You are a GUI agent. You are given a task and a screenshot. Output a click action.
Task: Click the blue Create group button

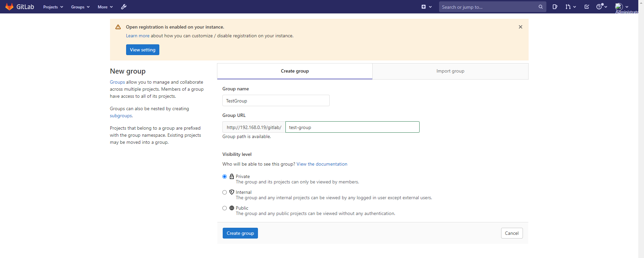click(240, 233)
